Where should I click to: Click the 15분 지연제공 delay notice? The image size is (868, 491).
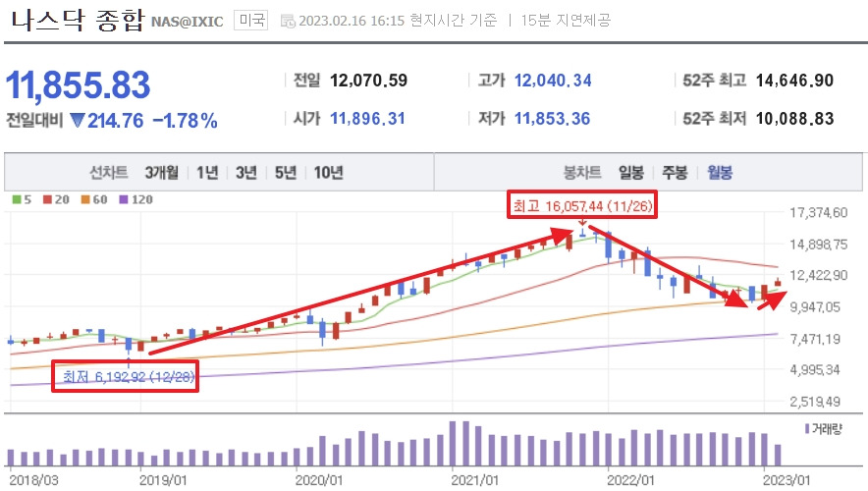566,21
